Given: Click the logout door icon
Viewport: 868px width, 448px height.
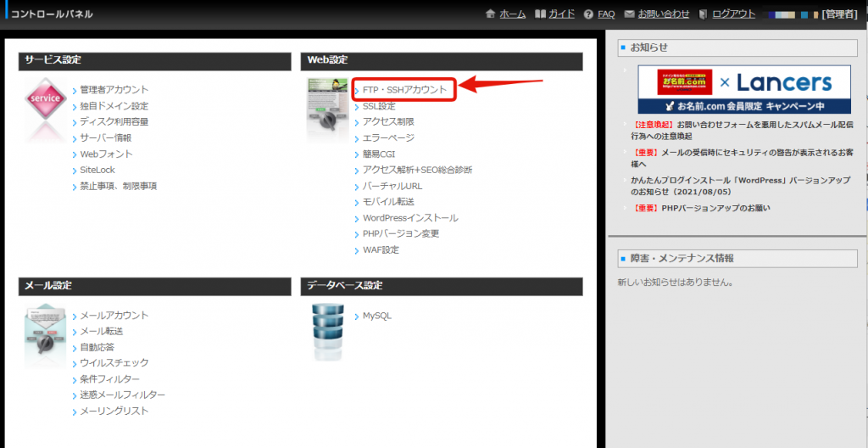Looking at the screenshot, I should click(x=703, y=14).
